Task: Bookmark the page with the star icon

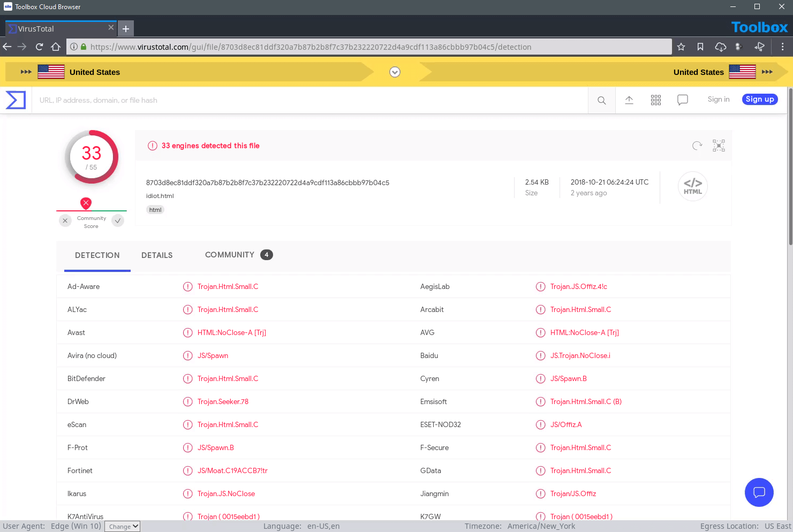Action: (681, 47)
